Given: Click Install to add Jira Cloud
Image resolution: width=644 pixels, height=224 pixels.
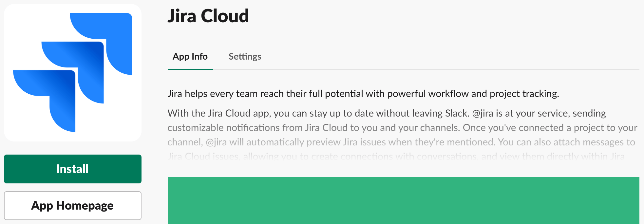Looking at the screenshot, I should tap(72, 169).
